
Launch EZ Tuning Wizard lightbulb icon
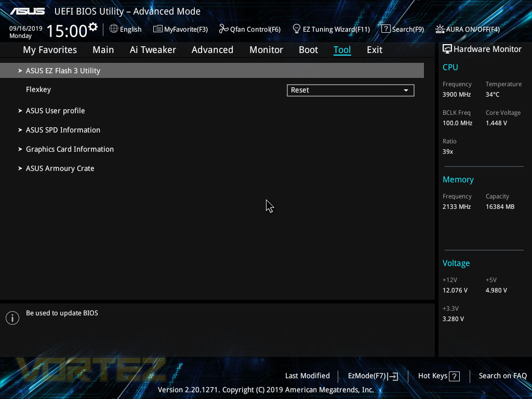coord(296,29)
